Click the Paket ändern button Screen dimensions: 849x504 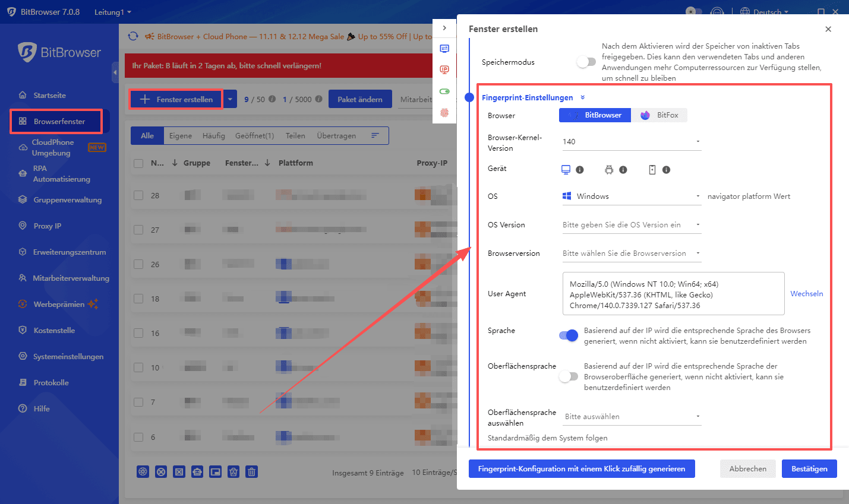click(x=360, y=99)
